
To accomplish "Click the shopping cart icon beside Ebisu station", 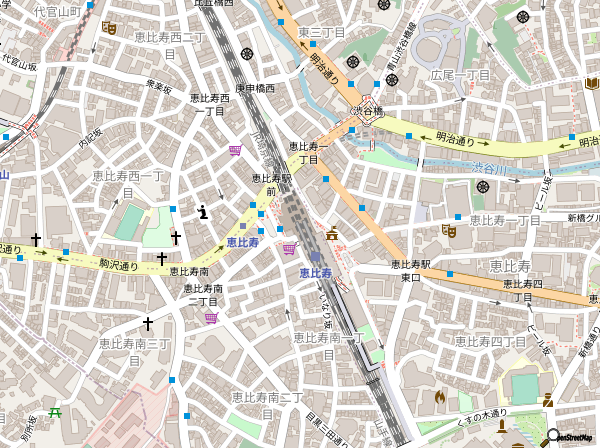I will coord(289,249).
